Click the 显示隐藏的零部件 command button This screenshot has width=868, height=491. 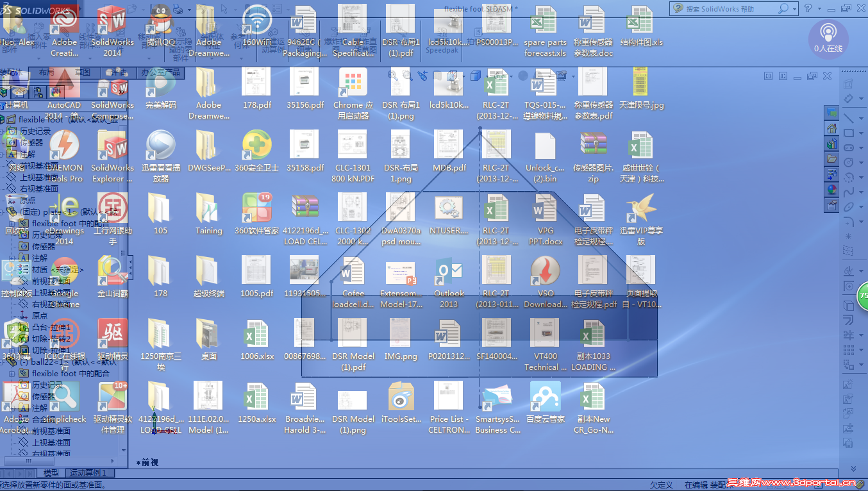(181, 45)
